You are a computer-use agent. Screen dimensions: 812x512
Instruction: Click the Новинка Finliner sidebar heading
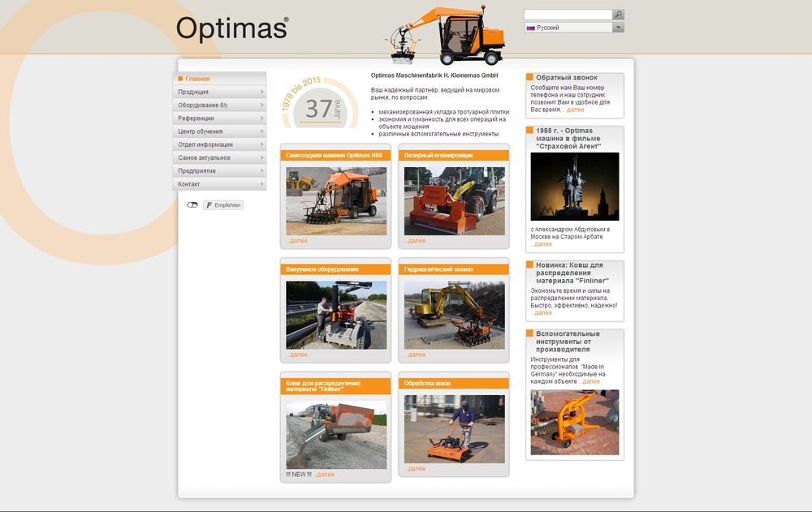point(572,273)
